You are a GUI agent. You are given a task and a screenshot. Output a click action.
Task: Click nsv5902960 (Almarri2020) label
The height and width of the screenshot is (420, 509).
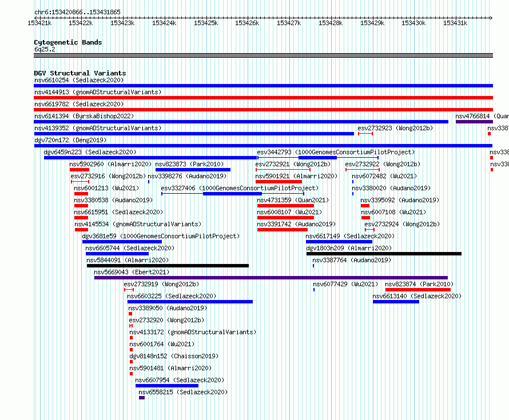pos(110,164)
